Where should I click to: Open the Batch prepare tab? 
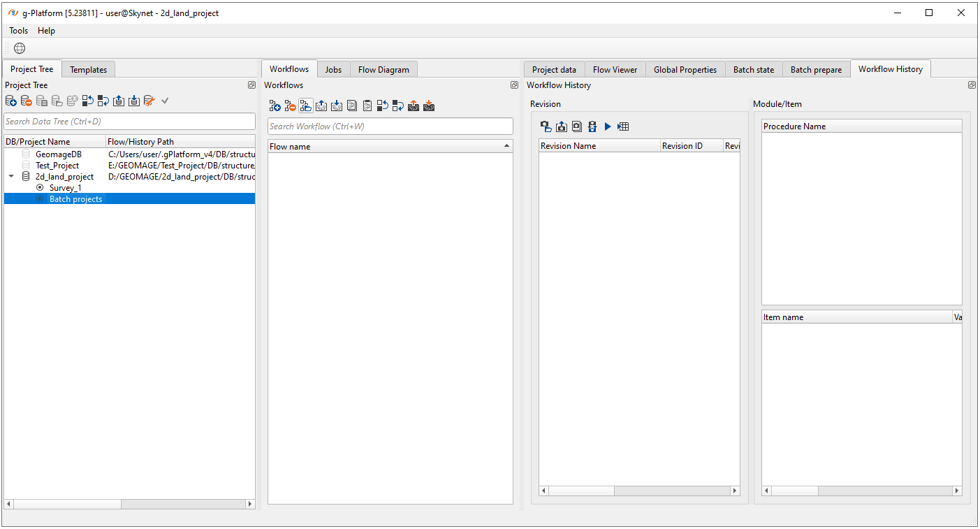[816, 69]
